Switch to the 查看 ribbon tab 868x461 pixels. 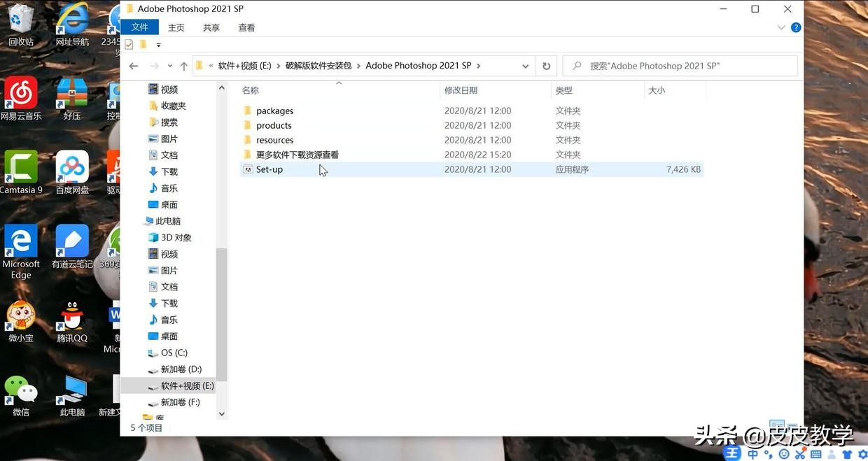click(246, 27)
